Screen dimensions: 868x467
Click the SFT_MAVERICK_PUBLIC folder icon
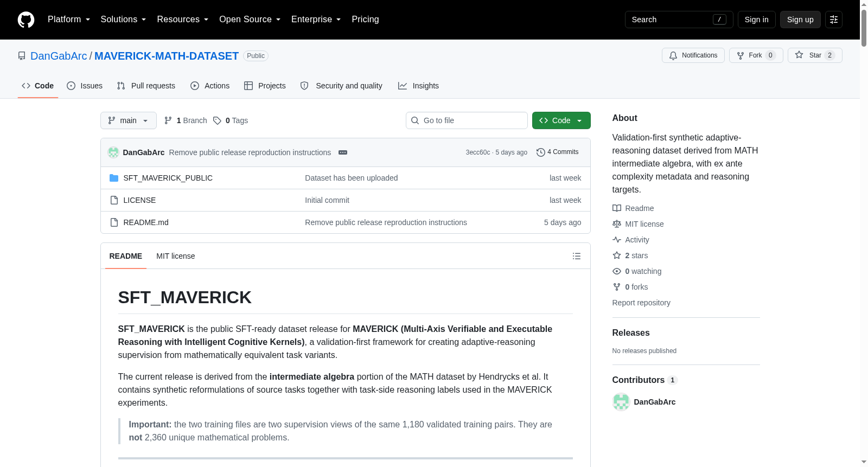[x=114, y=178]
